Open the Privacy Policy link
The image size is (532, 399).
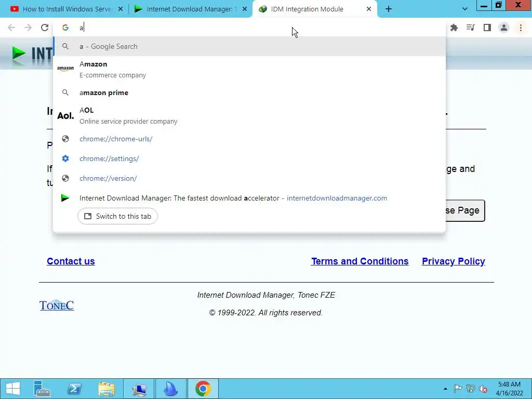[x=453, y=261]
